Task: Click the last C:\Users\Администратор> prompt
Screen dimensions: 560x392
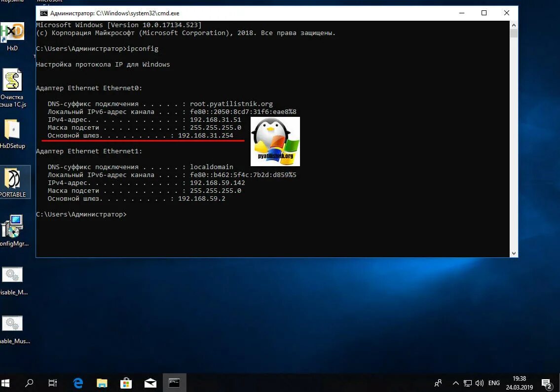Action: (81, 214)
